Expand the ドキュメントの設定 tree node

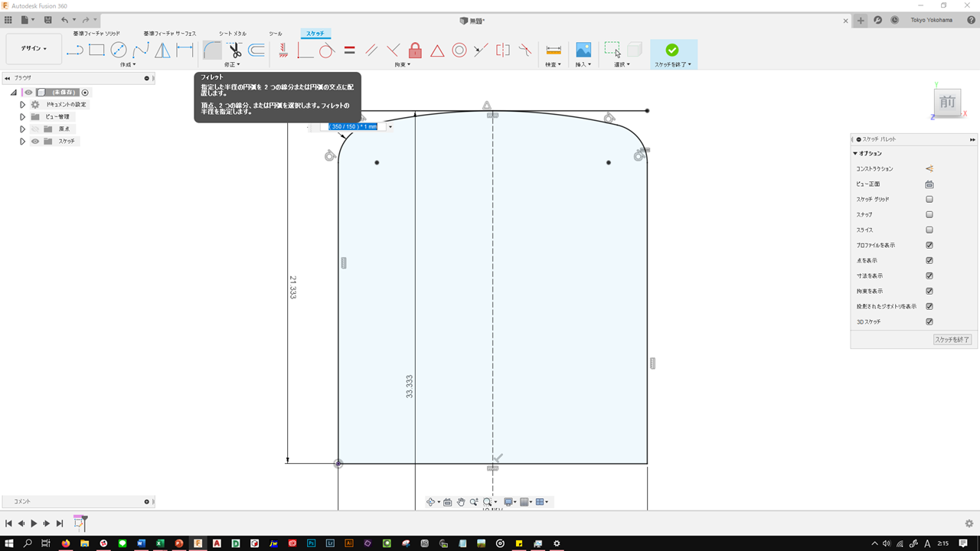(x=23, y=105)
